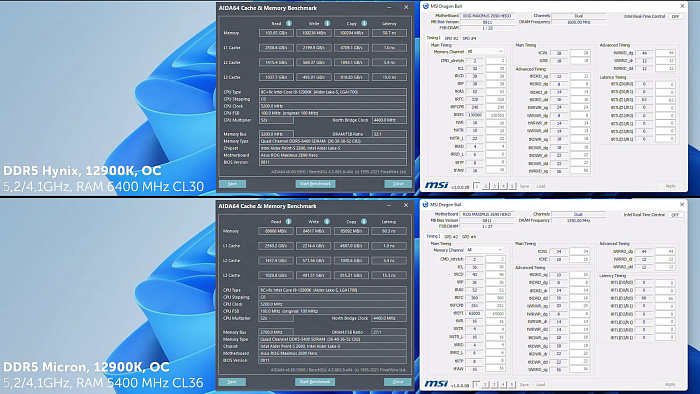
Task: Select profile slot 5 in bottom Dragon Ball window
Action: click(512, 384)
